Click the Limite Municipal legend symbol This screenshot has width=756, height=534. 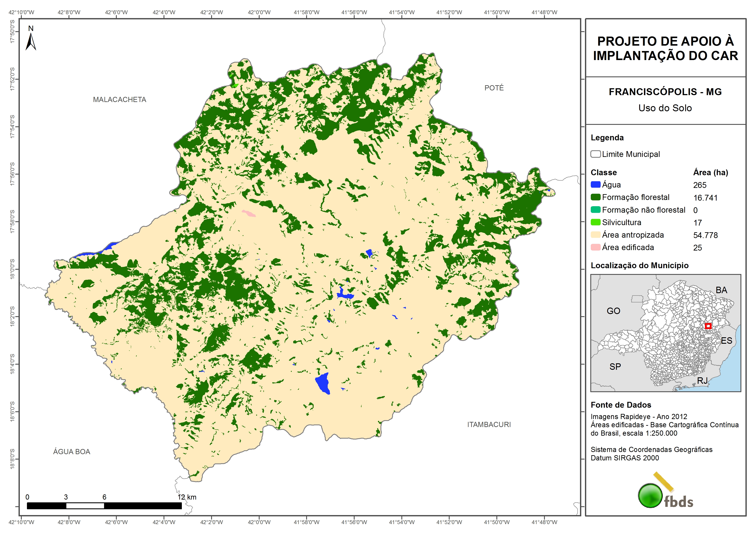tap(595, 154)
